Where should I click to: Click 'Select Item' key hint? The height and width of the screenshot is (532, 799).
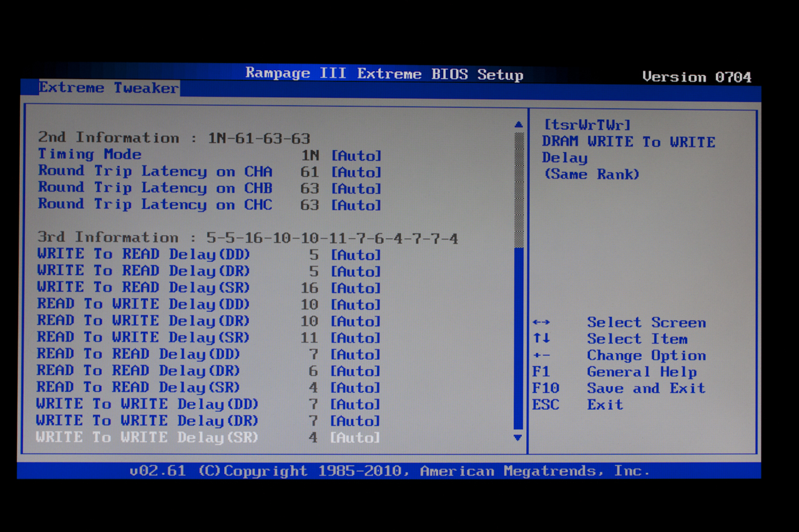[637, 339]
